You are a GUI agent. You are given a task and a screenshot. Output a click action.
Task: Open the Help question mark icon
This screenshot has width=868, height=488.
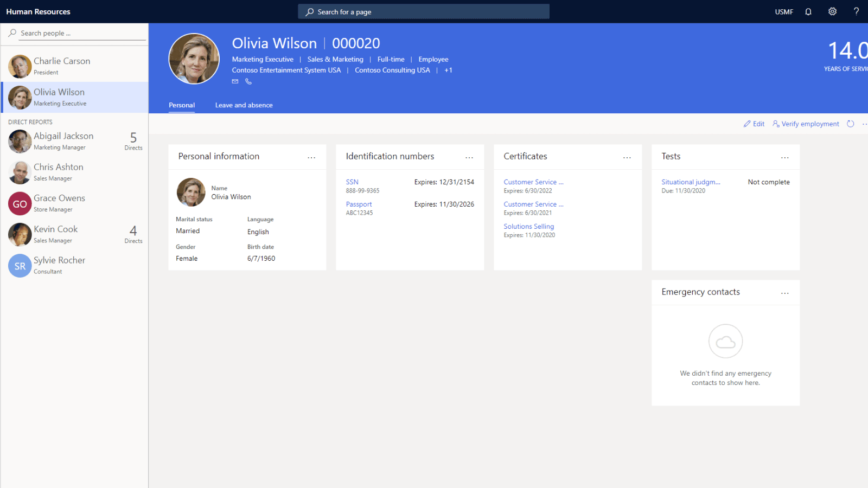[856, 11]
